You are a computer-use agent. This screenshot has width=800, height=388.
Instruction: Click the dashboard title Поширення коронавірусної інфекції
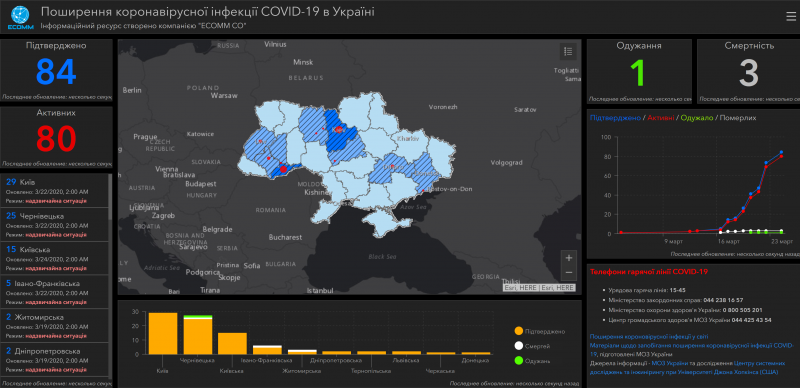(207, 12)
